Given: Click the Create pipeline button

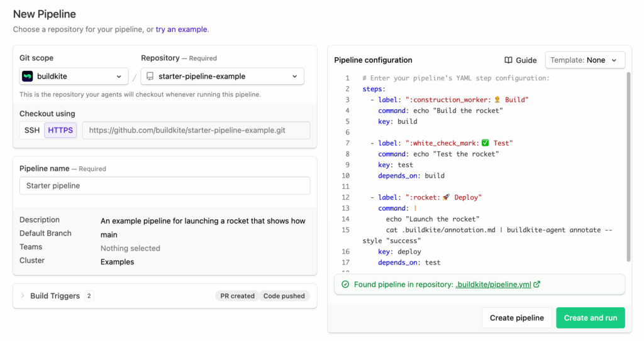Looking at the screenshot, I should coord(517,318).
